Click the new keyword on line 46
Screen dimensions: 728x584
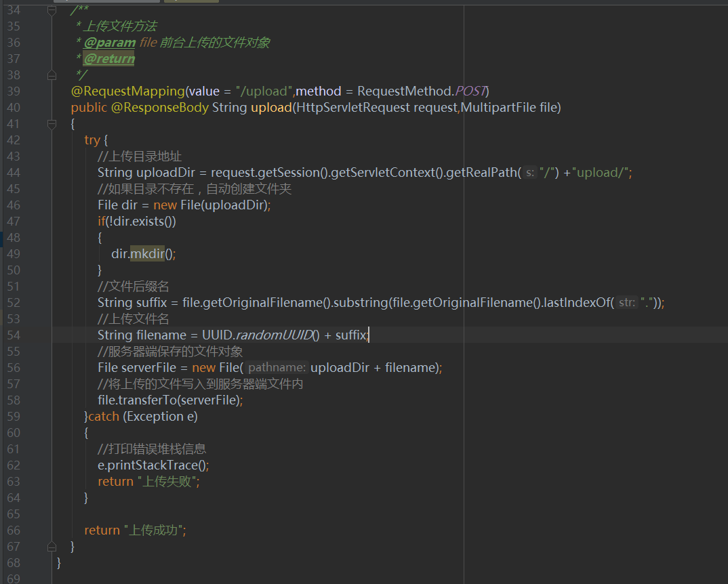pyautogui.click(x=165, y=205)
